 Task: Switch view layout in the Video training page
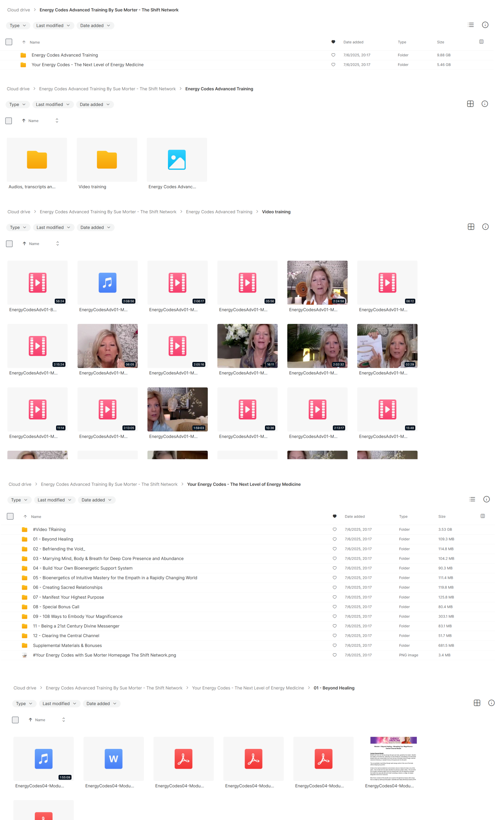pyautogui.click(x=471, y=227)
